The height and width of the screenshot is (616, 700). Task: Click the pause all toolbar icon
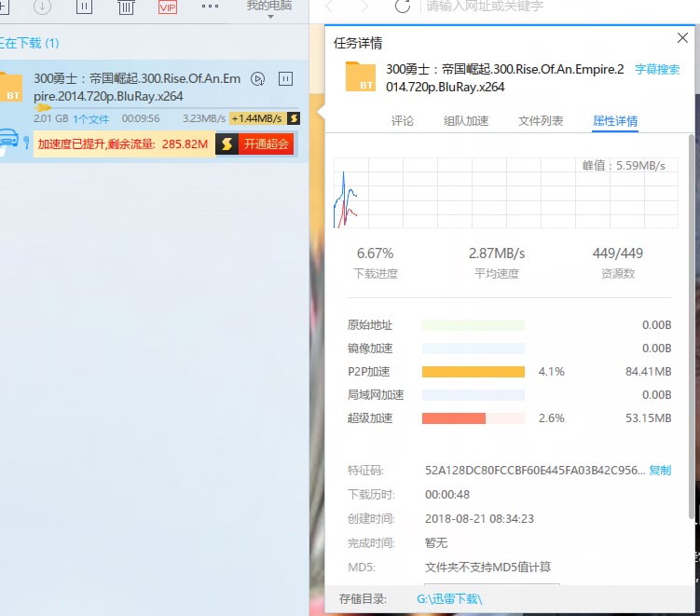point(84,7)
